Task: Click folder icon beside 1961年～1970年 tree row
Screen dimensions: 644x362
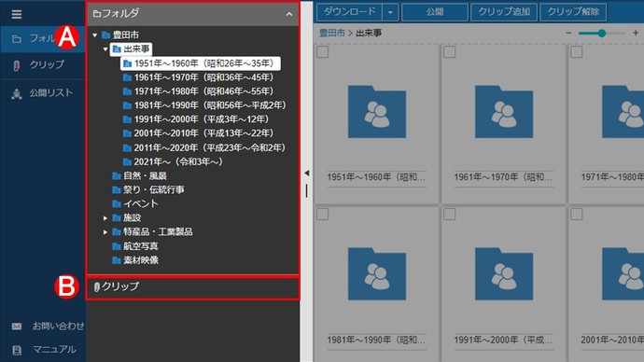Action: (127, 77)
